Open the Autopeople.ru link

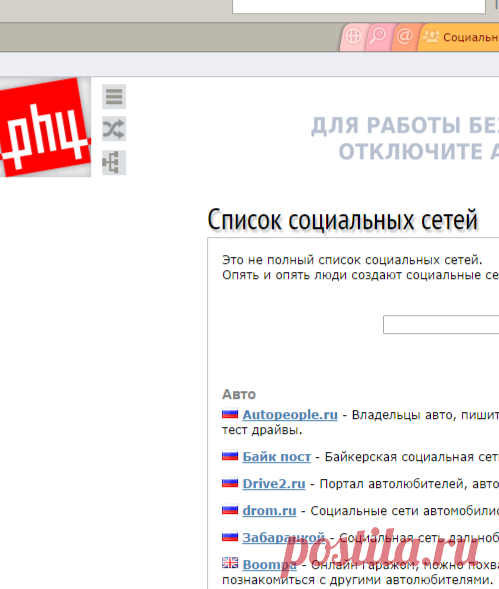[290, 415]
